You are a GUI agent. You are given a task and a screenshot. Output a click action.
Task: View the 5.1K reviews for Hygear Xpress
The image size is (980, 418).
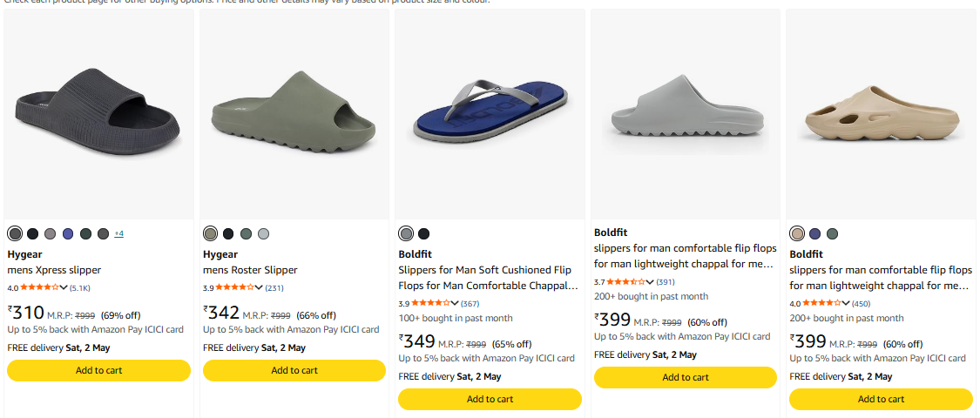pos(80,287)
